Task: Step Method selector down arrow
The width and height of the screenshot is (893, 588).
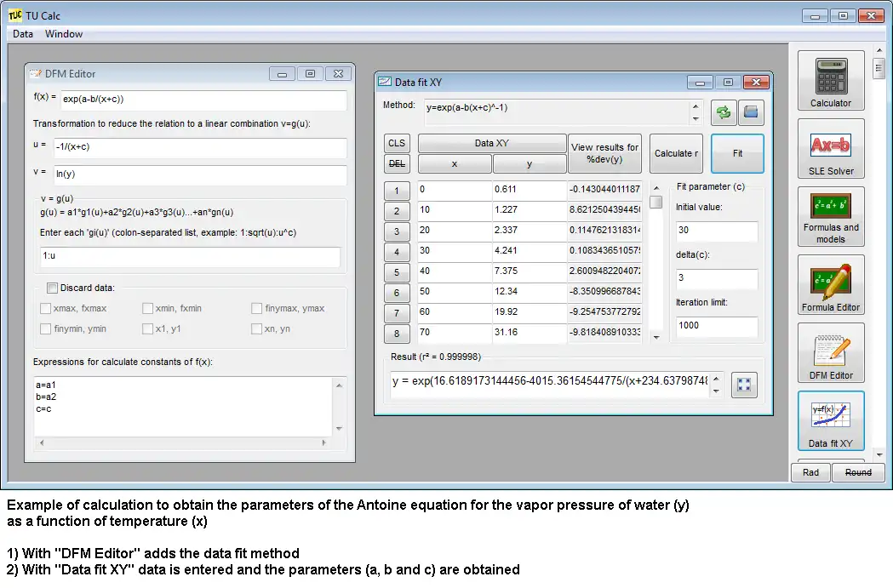Action: click(x=696, y=118)
